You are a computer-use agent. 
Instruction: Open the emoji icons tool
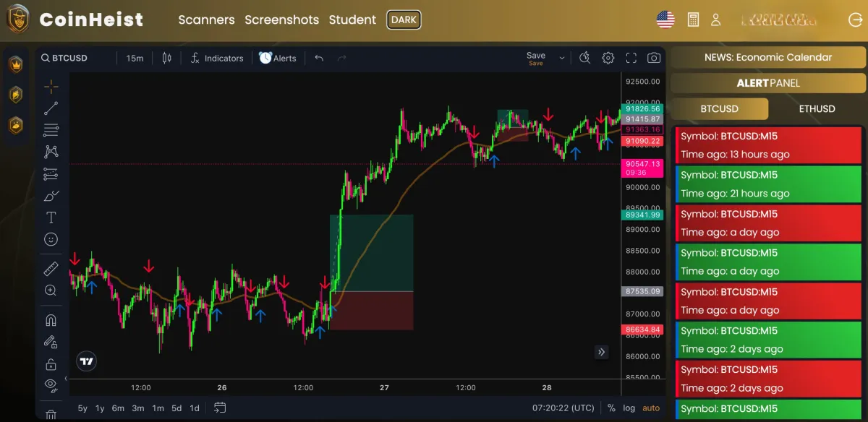[x=51, y=239]
